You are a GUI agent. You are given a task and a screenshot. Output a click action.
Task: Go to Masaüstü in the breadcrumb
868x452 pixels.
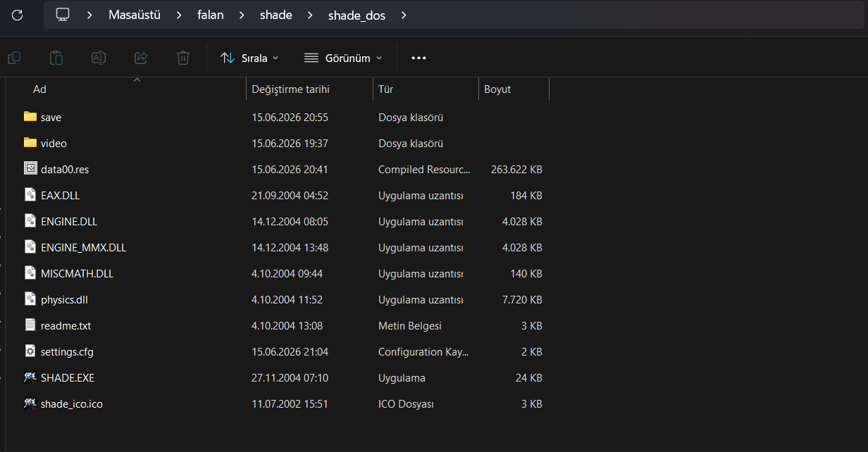[135, 15]
